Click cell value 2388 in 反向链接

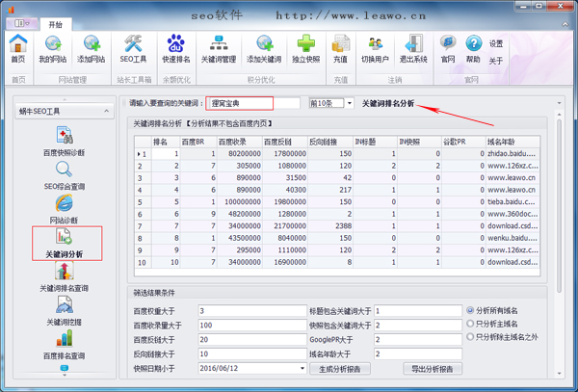pos(330,225)
